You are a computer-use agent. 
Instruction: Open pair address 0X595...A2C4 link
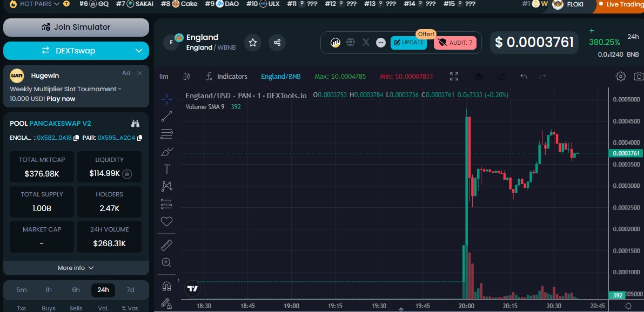[116, 138]
